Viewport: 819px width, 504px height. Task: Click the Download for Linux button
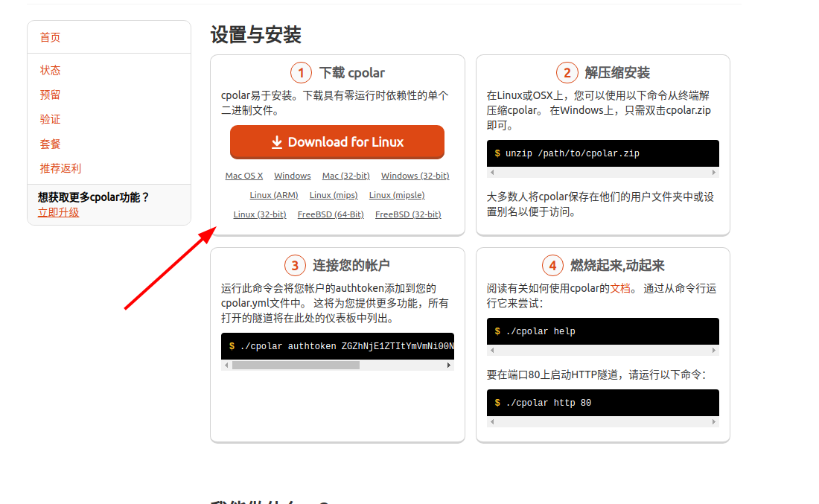[x=337, y=141]
